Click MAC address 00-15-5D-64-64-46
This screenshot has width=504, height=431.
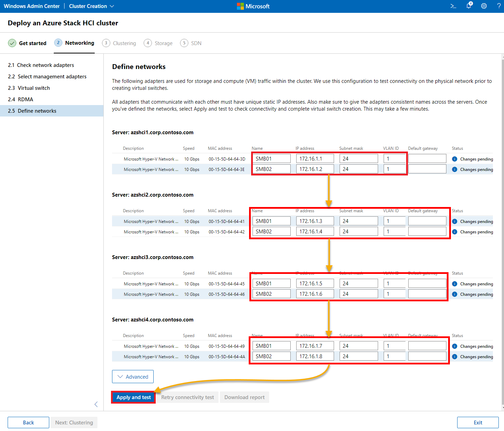click(227, 294)
